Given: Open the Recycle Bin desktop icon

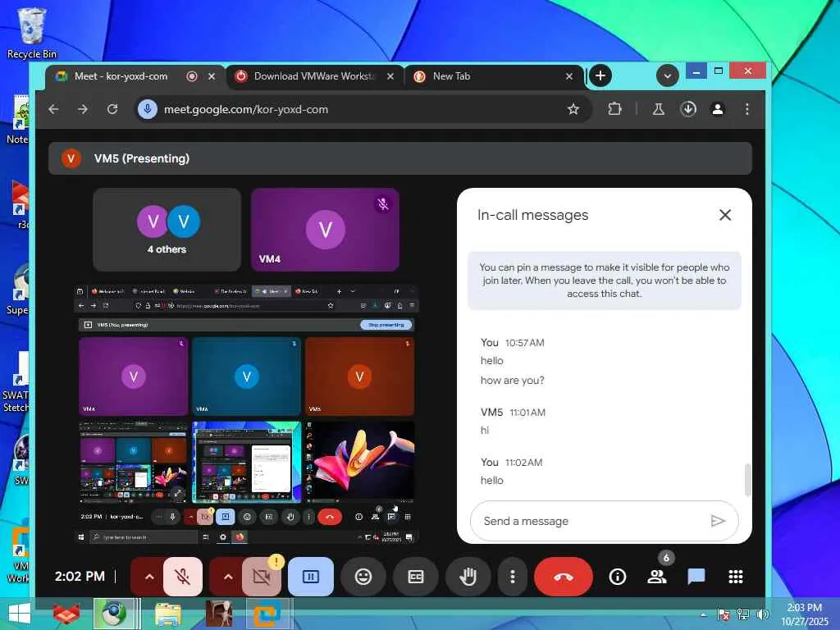Looking at the screenshot, I should (x=32, y=33).
